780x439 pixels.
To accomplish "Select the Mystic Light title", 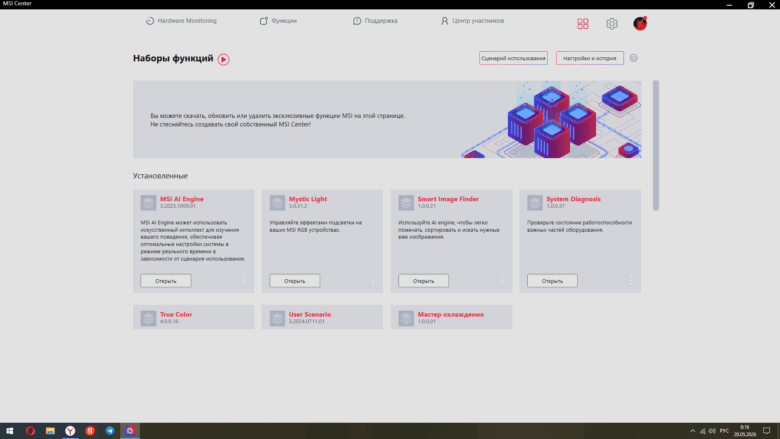I will [308, 199].
